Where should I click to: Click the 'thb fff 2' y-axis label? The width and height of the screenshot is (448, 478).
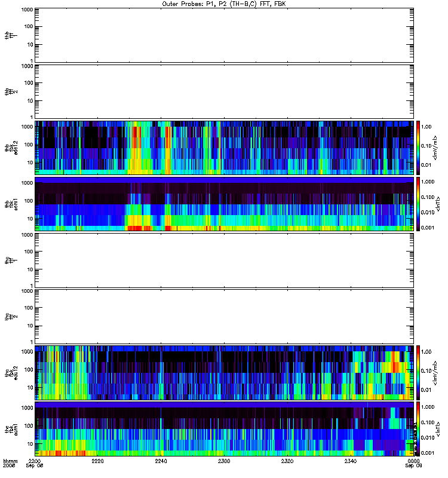tap(11, 92)
